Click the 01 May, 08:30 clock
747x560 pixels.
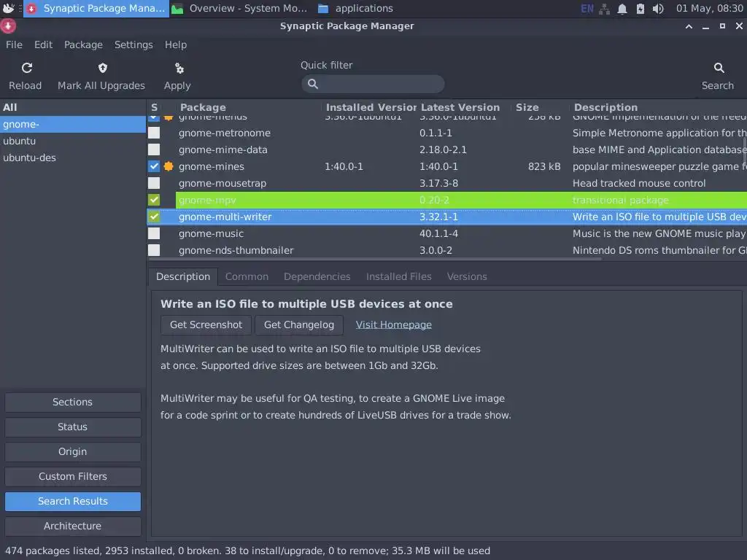pos(709,9)
